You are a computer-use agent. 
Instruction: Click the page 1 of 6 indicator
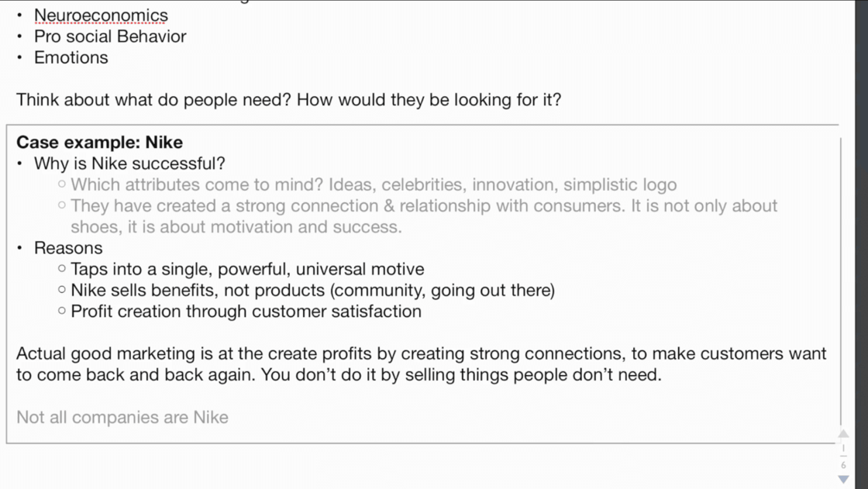point(843,456)
